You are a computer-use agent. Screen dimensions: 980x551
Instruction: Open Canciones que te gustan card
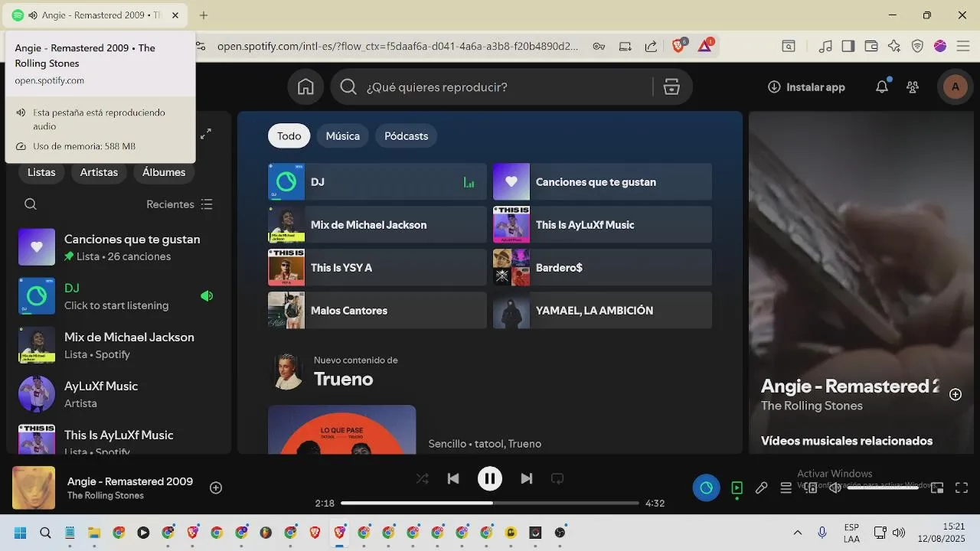[603, 182]
